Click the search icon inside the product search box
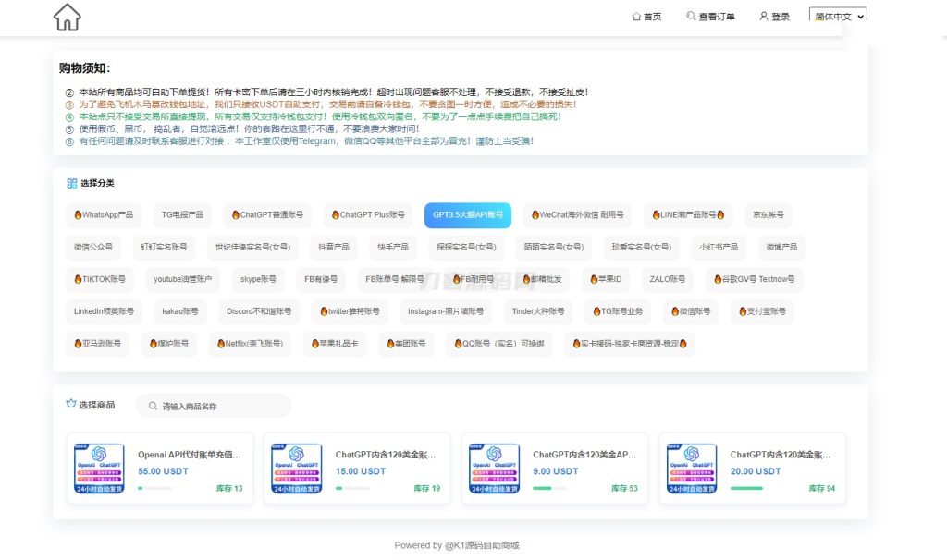The height and width of the screenshot is (560, 947). tap(153, 405)
